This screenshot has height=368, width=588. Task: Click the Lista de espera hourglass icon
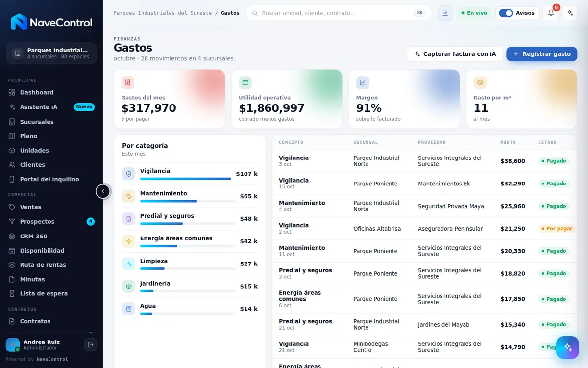[x=12, y=293]
